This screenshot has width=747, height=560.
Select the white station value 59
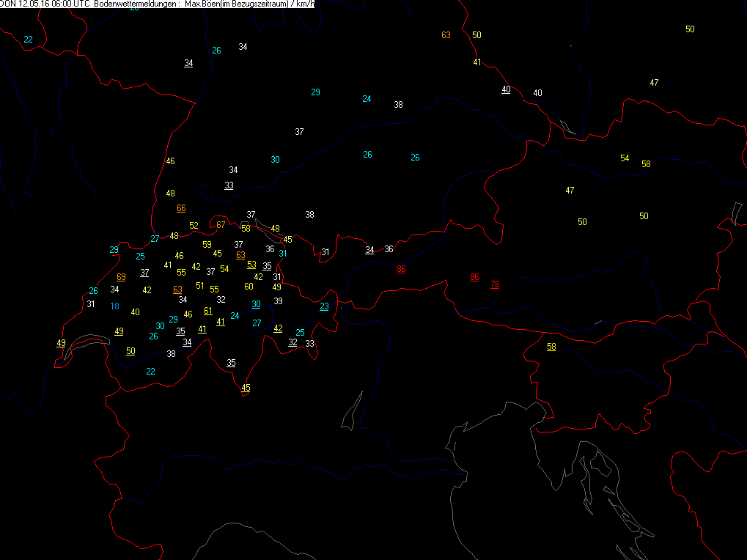[x=207, y=244]
